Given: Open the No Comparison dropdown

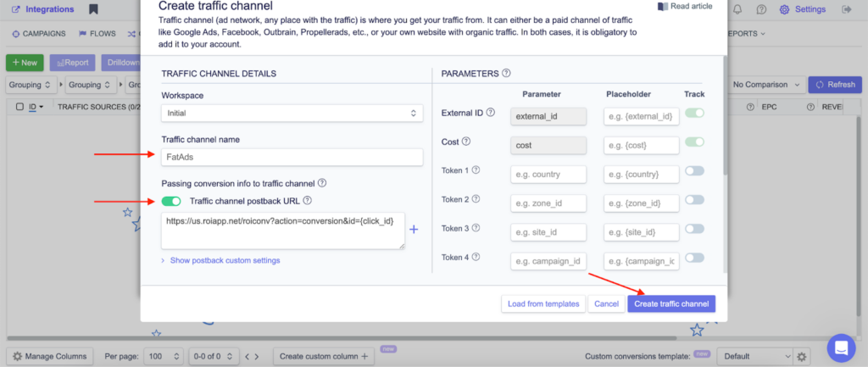Looking at the screenshot, I should [x=765, y=85].
